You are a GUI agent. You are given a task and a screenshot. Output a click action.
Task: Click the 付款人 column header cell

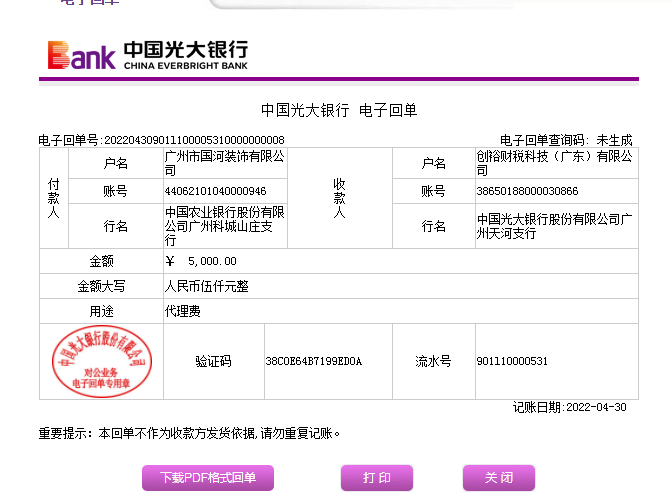tap(54, 198)
